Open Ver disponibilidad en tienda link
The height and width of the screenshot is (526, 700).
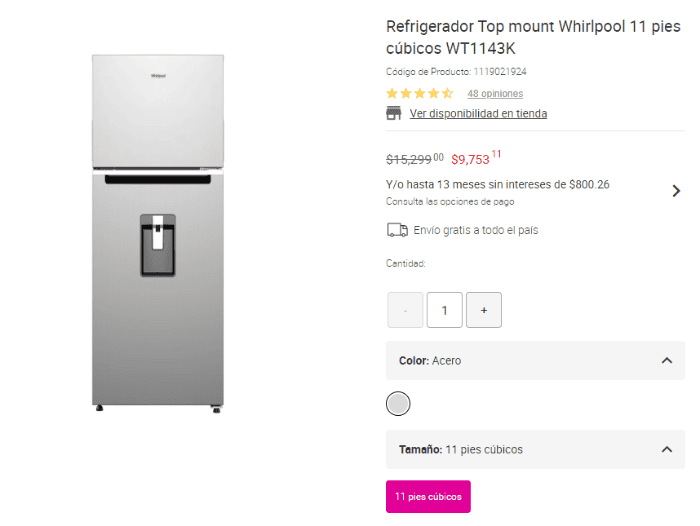click(478, 113)
